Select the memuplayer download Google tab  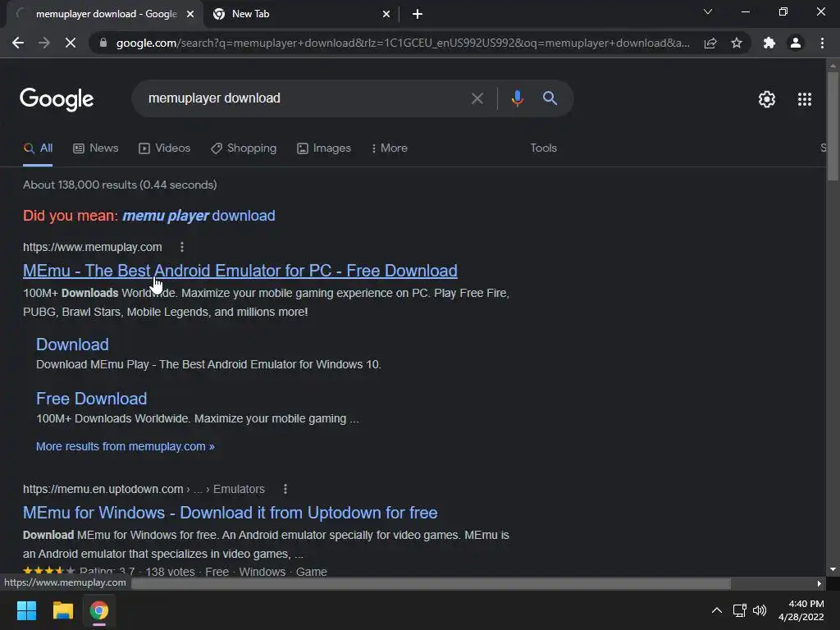pyautogui.click(x=106, y=14)
